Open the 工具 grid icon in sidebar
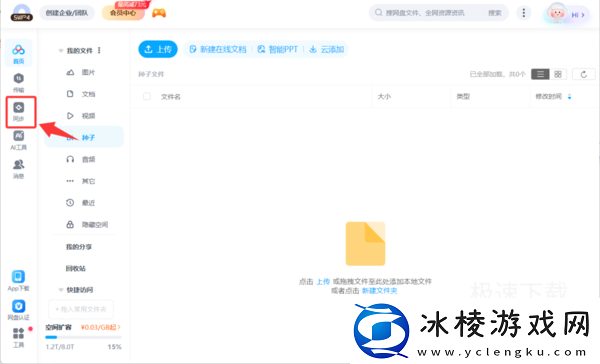The width and height of the screenshot is (600, 364). [18, 337]
